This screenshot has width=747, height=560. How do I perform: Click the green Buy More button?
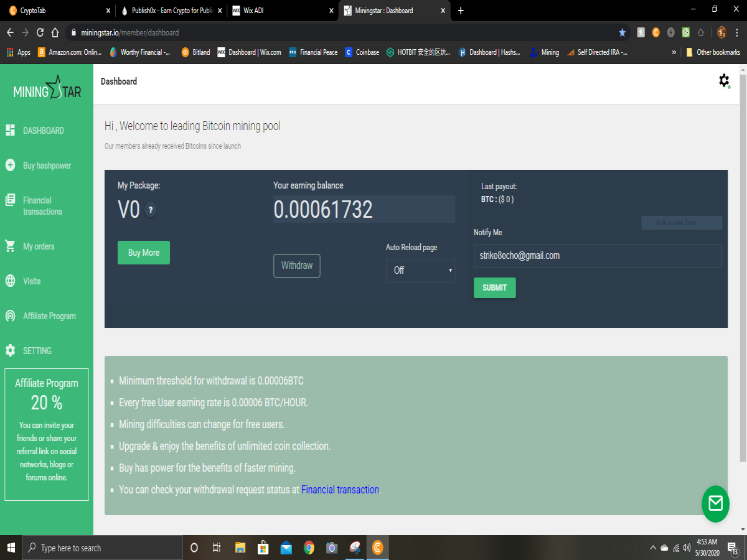pyautogui.click(x=144, y=253)
